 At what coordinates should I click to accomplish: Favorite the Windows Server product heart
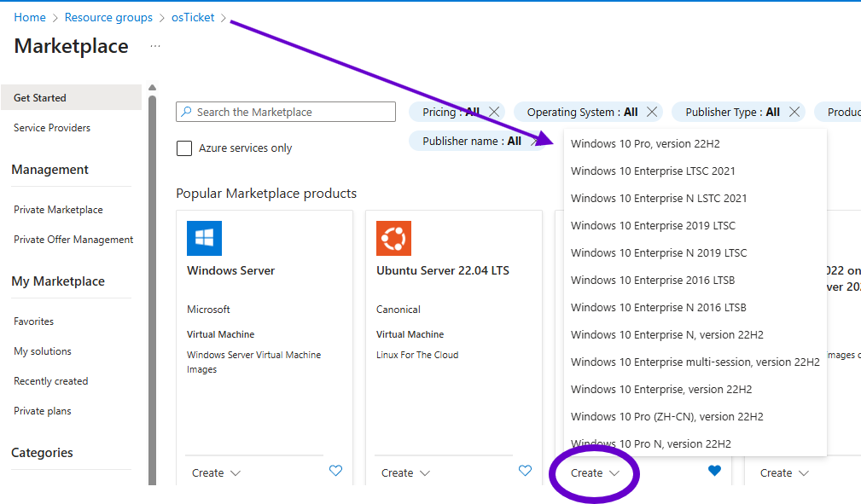click(335, 471)
